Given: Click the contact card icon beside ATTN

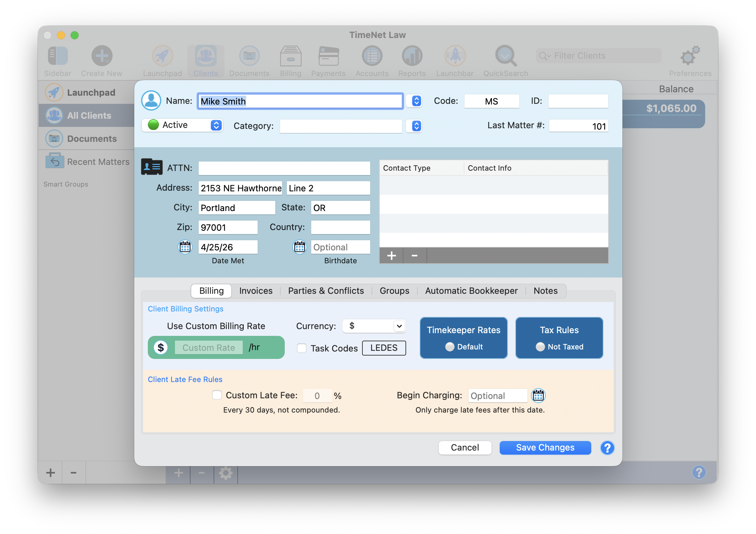Looking at the screenshot, I should (152, 167).
